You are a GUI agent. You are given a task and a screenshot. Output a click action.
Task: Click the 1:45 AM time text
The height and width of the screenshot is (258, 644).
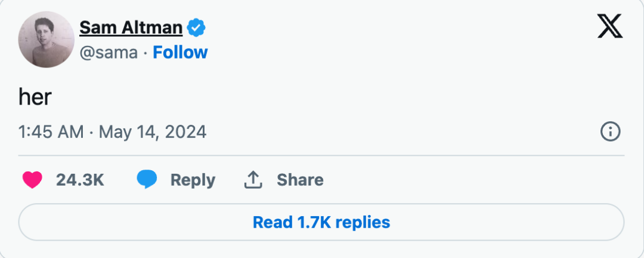click(x=51, y=132)
